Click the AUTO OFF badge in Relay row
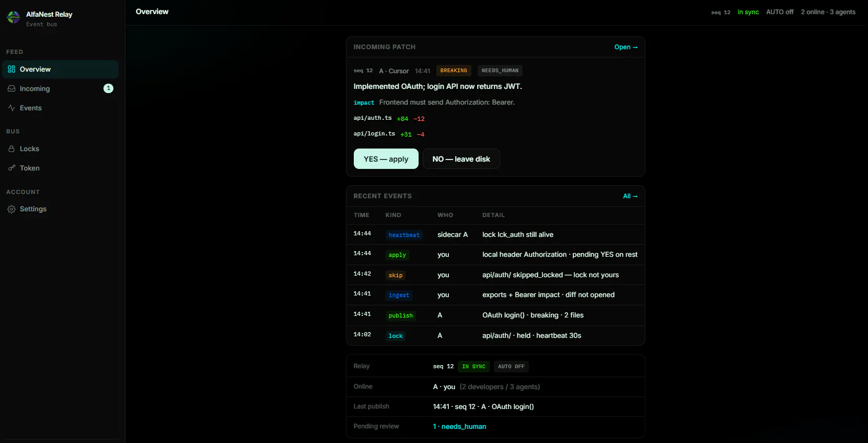Image resolution: width=868 pixels, height=443 pixels. pyautogui.click(x=511, y=367)
